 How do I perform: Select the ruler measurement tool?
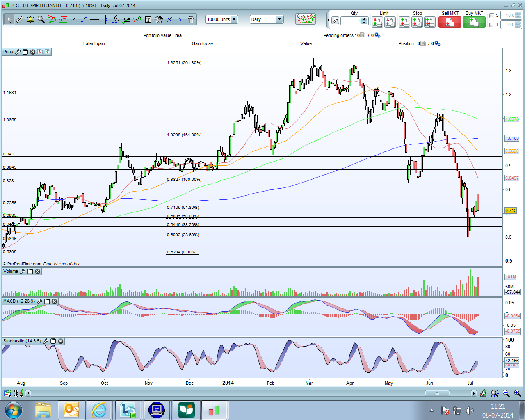20,19
